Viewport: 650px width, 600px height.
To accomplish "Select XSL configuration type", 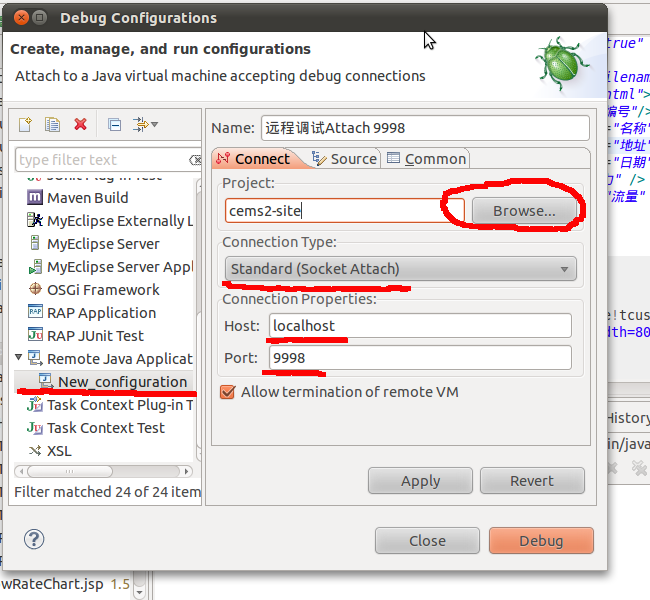I will (x=59, y=451).
